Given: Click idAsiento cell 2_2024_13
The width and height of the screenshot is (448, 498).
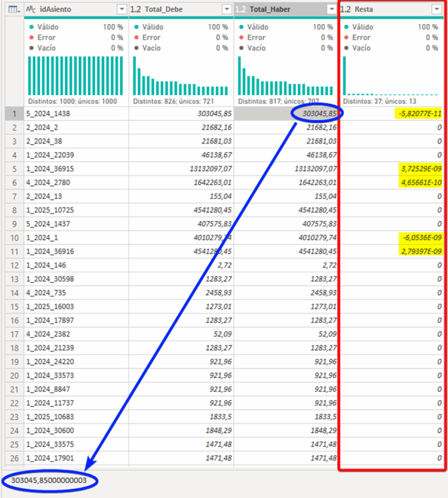Looking at the screenshot, I should pos(76,196).
